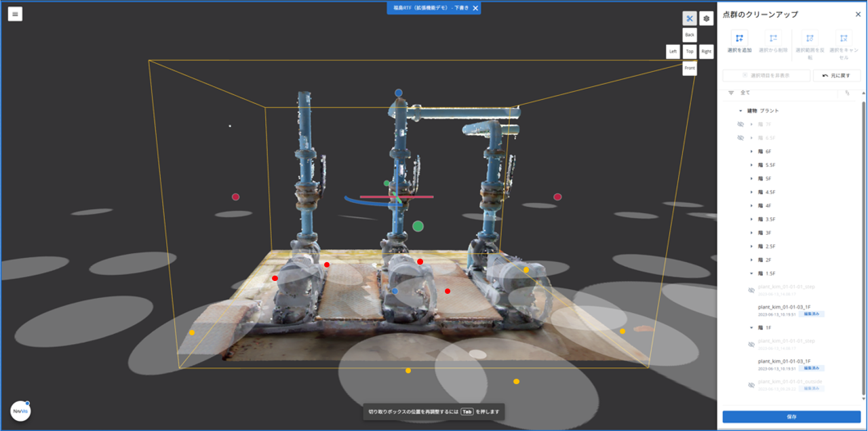Select plant_kim_01-01-03_1F under 1.5F

[x=784, y=307]
